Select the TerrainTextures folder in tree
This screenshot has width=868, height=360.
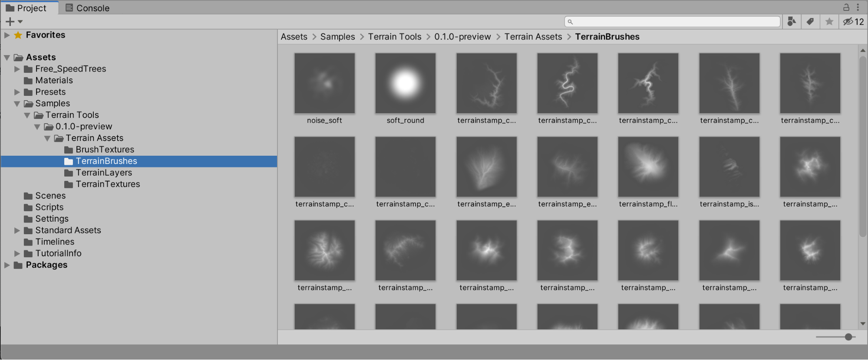coord(108,184)
